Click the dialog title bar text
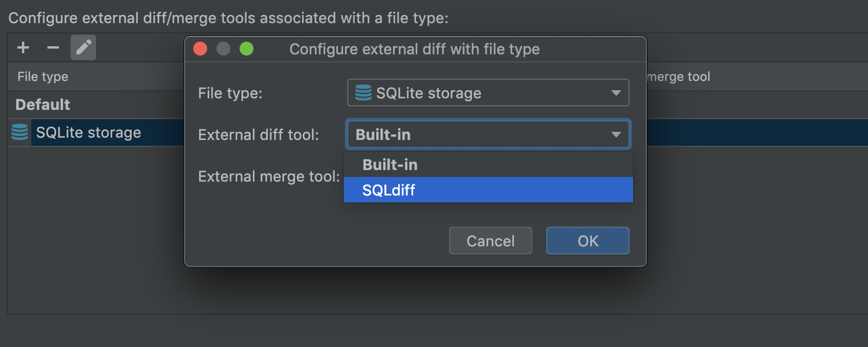Screen dimensions: 868x347 tap(414, 49)
